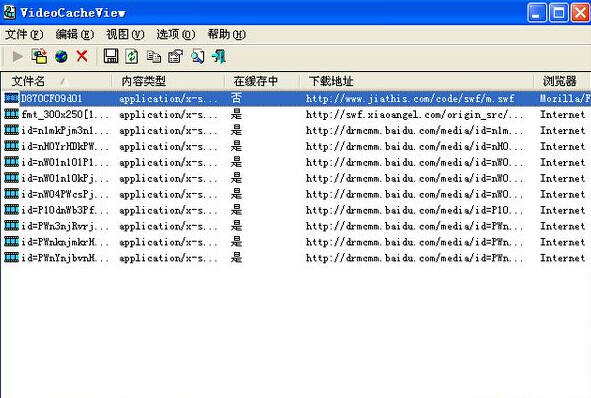Open download URL in browser globe icon

point(61,57)
